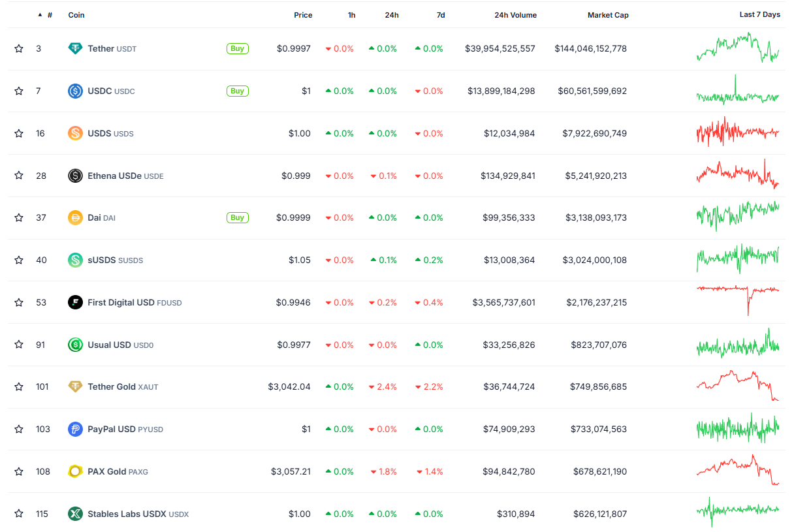
Task: Click the Ethena USDe logo icon
Action: pyautogui.click(x=76, y=176)
